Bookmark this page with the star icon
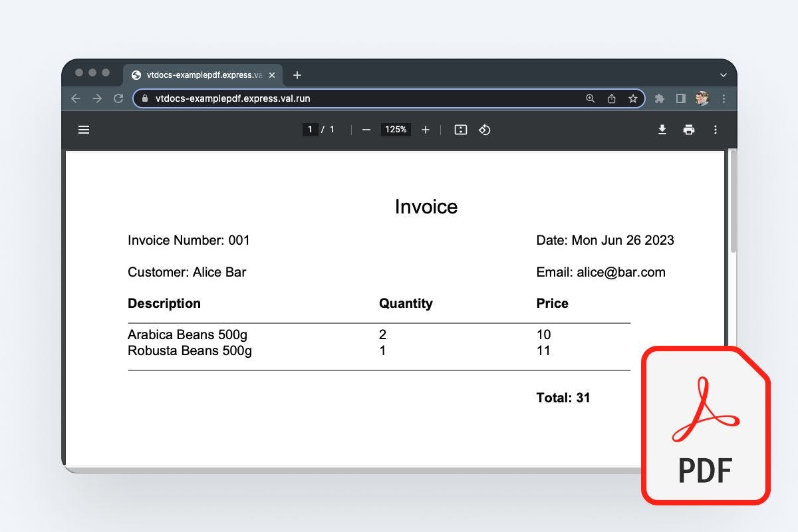The image size is (798, 532). pos(632,98)
